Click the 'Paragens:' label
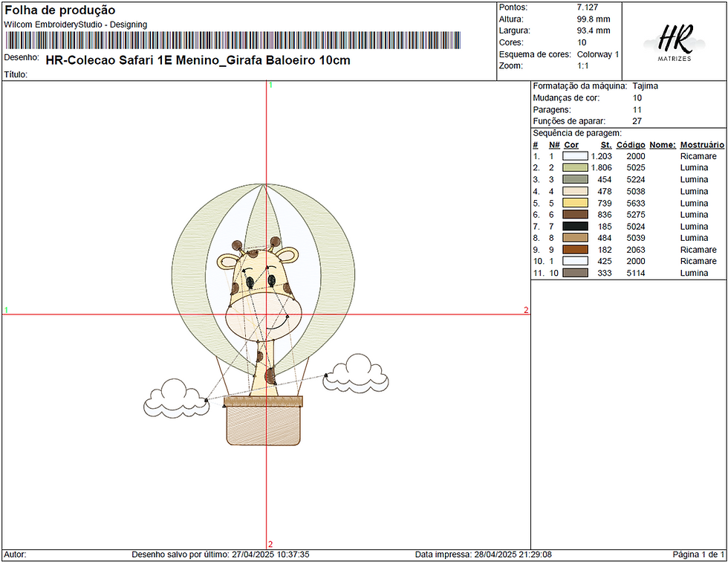728x562 pixels. click(x=552, y=110)
